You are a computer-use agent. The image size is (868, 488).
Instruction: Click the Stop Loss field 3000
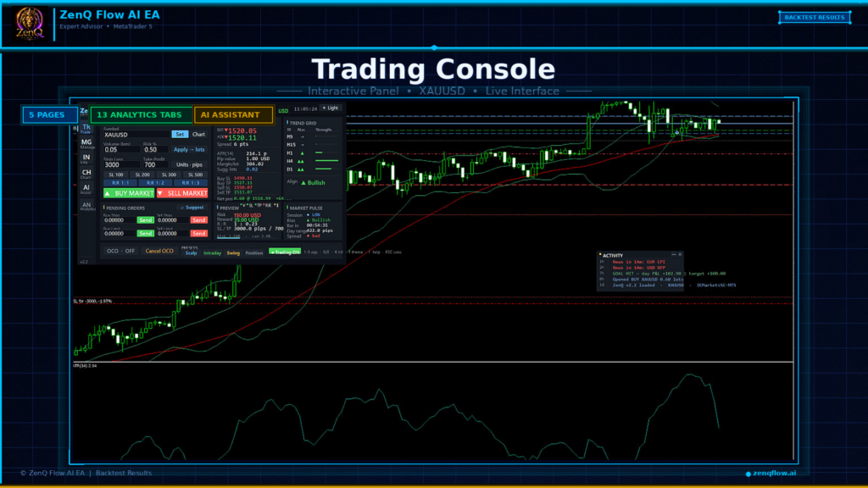120,165
